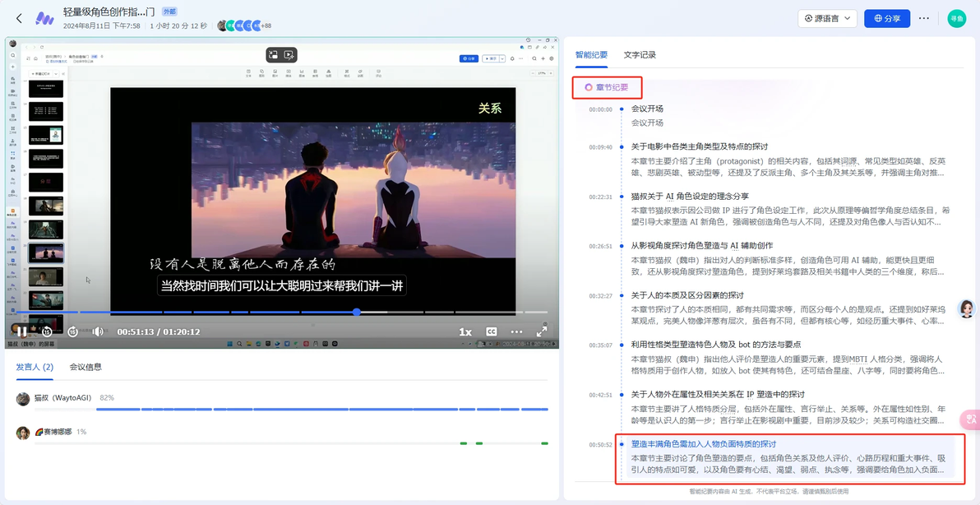Skip forward 15 seconds in video
This screenshot has width=980, height=505.
(72, 332)
